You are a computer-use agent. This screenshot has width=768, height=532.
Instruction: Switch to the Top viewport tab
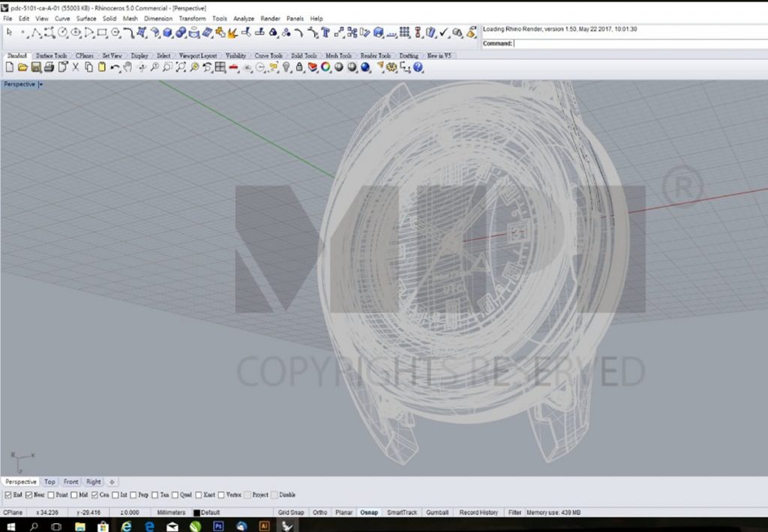[49, 481]
